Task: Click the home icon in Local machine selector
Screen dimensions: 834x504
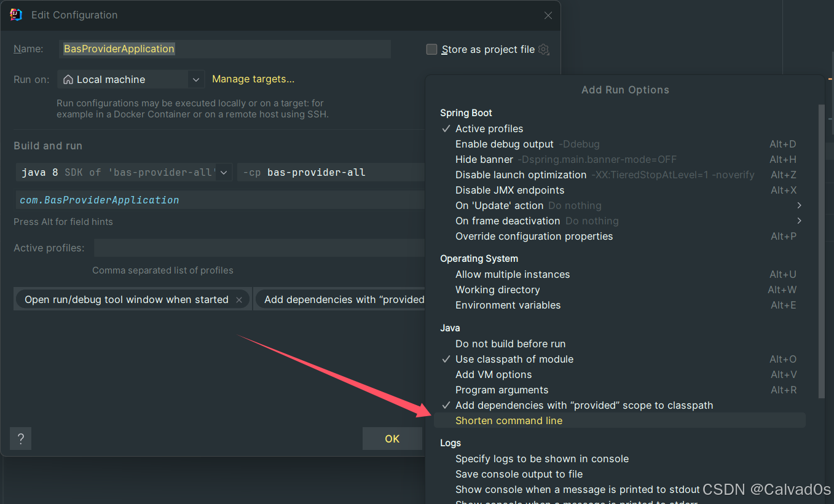Action: pos(68,79)
